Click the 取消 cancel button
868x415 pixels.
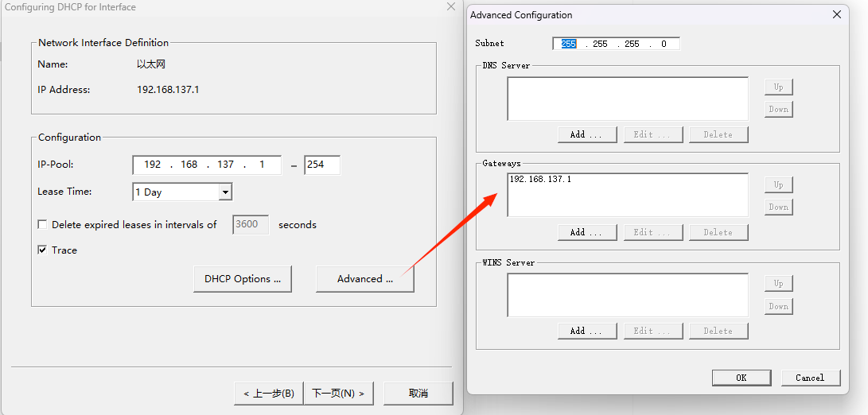418,394
